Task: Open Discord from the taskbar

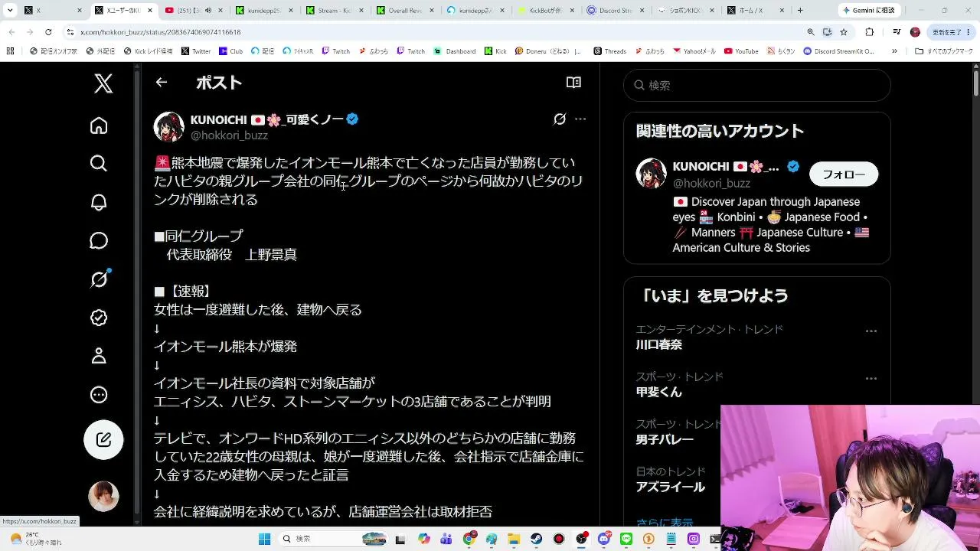Action: 604,539
